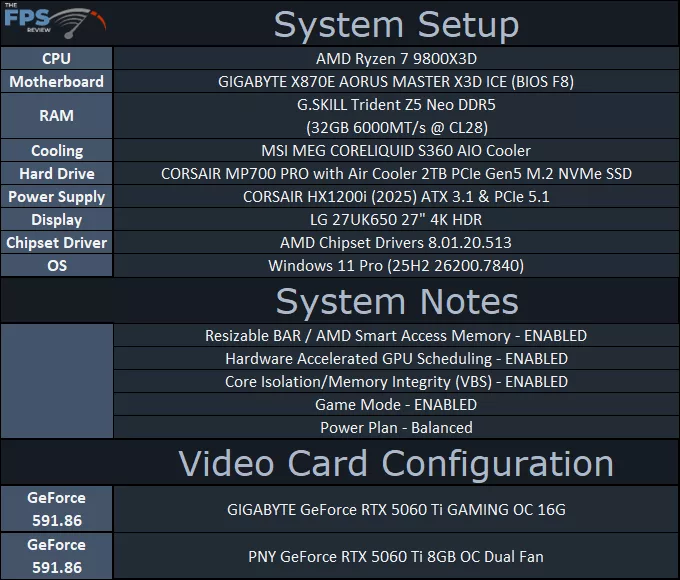Select AMD Chipset Drivers 8.01.20.513 cell
The image size is (680, 580).
[x=396, y=242]
